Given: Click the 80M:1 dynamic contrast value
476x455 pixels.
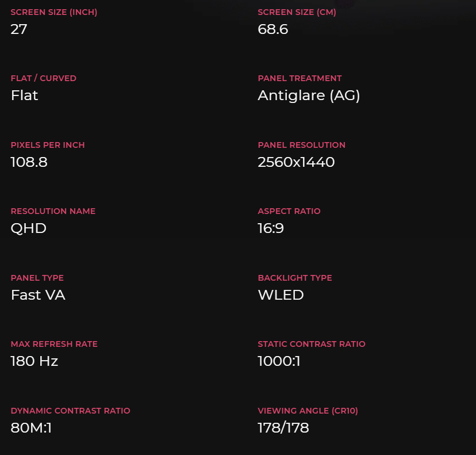Looking at the screenshot, I should [x=31, y=428].
